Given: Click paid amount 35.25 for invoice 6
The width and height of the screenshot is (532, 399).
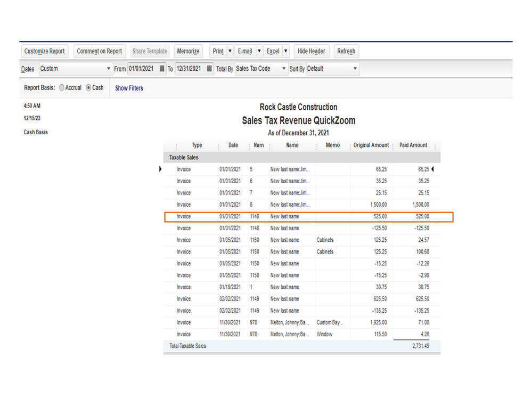Looking at the screenshot, I should (423, 181).
